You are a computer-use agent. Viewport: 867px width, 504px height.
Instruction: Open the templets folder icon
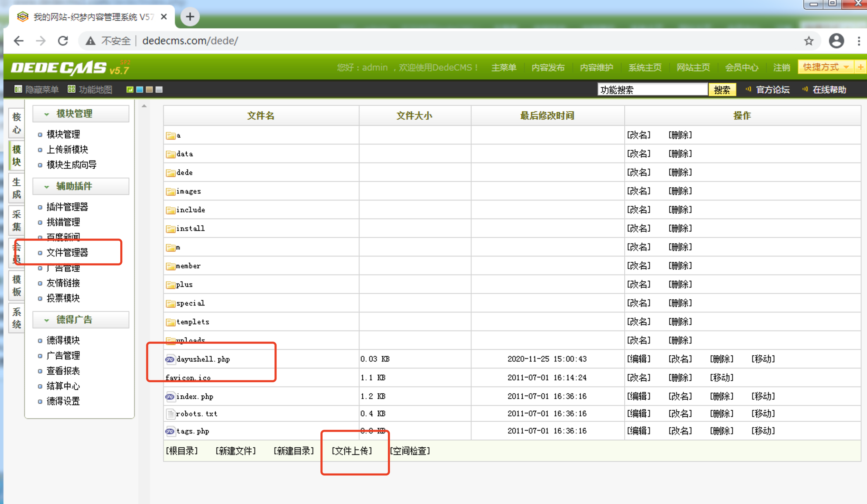point(170,322)
